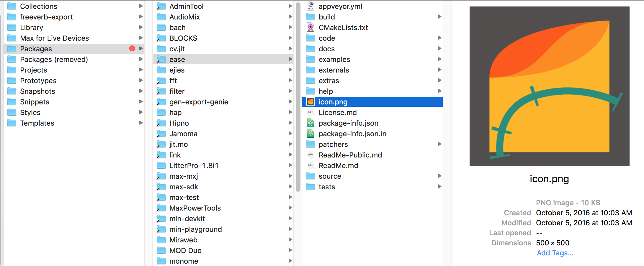Click the LitterPro-1.8i1 folder icon

coord(161,165)
